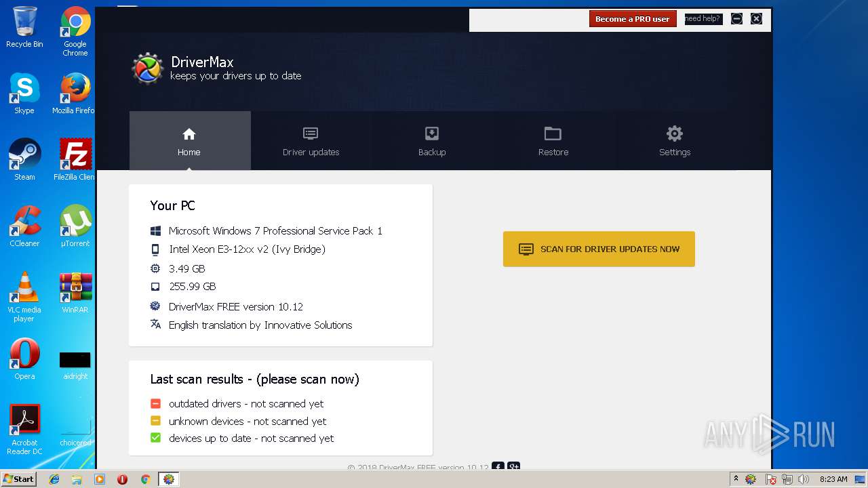Open the aidright desktop file
This screenshot has height=488, width=868.
coord(75,365)
